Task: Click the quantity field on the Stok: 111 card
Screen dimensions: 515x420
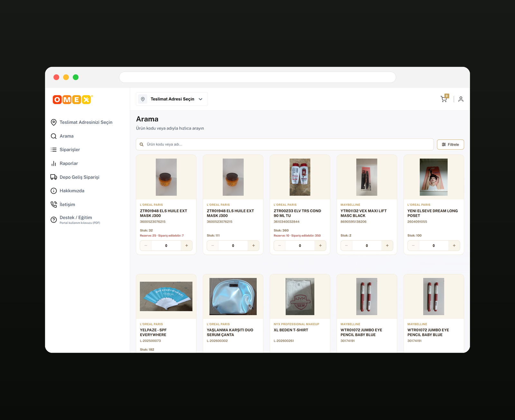Action: (233, 246)
